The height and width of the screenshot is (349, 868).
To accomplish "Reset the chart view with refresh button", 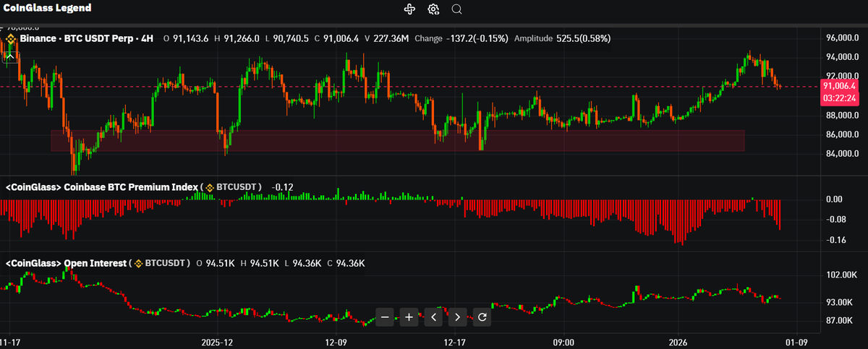I will coord(482,316).
